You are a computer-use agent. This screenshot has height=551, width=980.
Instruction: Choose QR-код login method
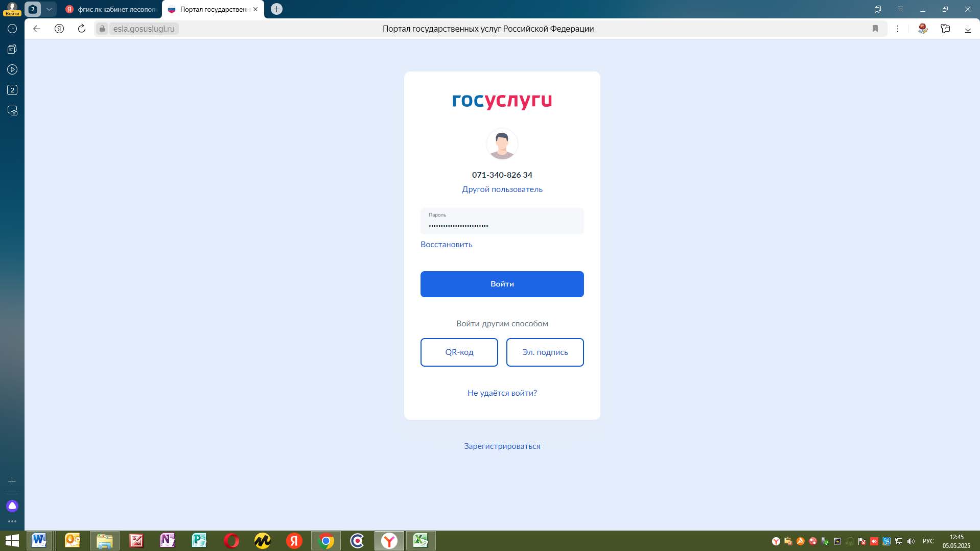[x=459, y=352]
